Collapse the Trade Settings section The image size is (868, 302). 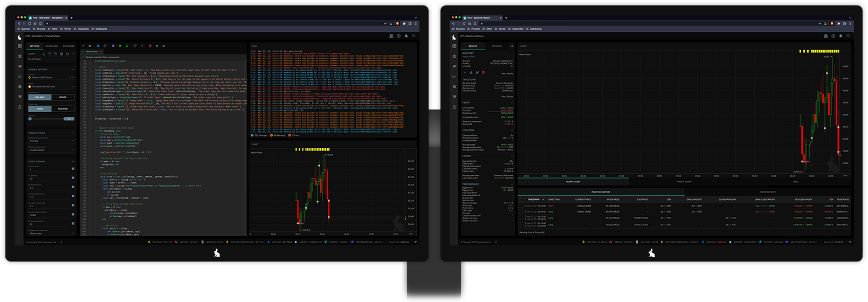[x=73, y=133]
